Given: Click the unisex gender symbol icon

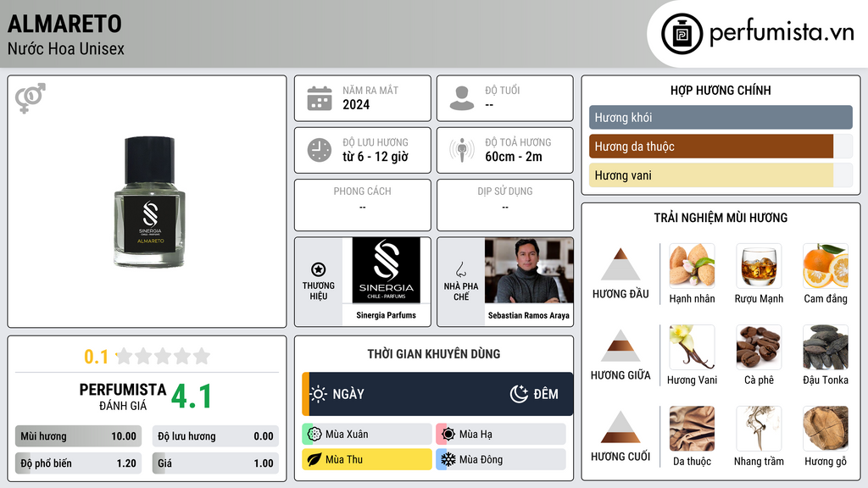Looking at the screenshot, I should (31, 98).
